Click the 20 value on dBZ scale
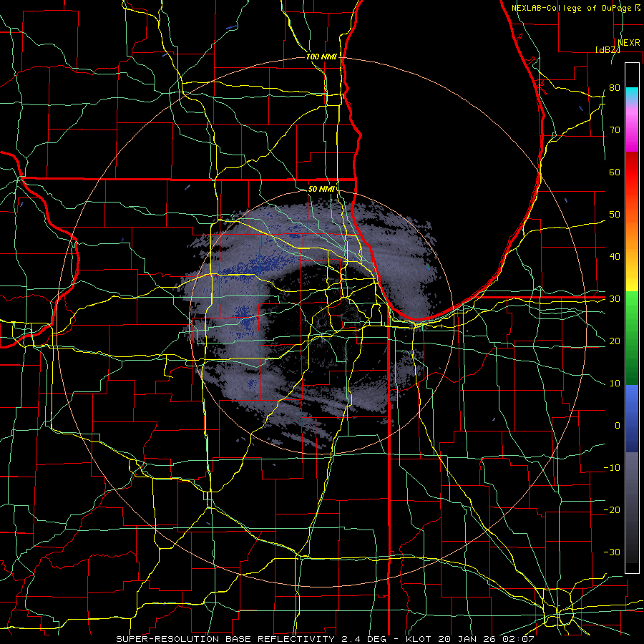Image resolution: width=644 pixels, height=644 pixels. click(615, 341)
